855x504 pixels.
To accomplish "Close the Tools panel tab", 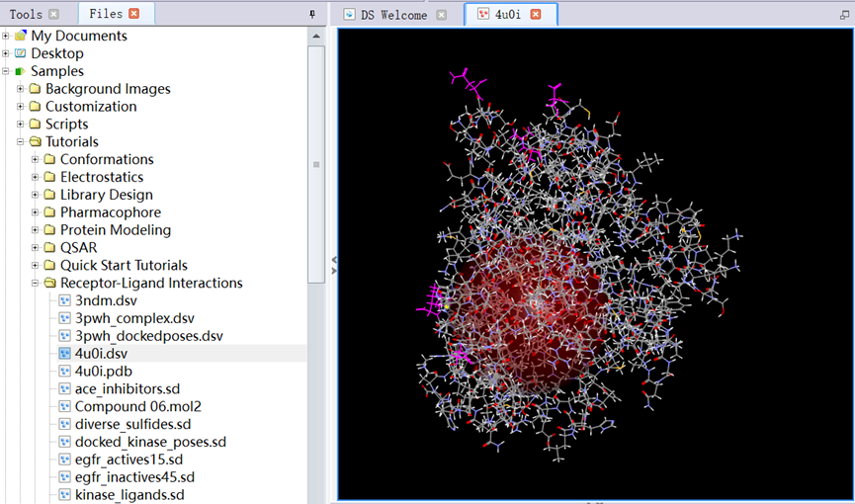I will click(x=53, y=14).
